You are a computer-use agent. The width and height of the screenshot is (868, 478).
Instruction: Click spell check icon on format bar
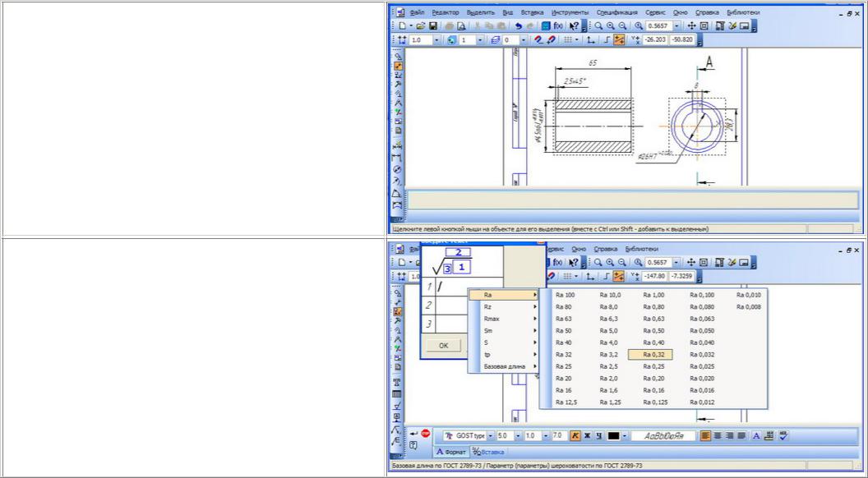point(783,436)
